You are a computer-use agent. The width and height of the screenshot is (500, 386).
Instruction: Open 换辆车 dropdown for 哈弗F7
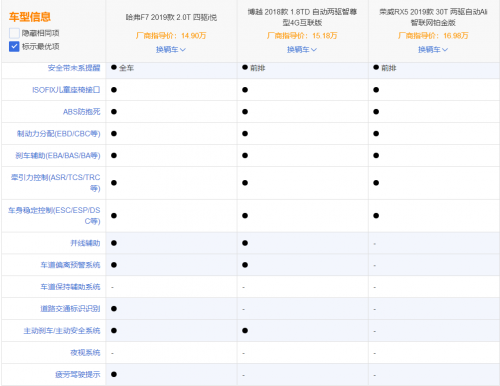coord(171,50)
